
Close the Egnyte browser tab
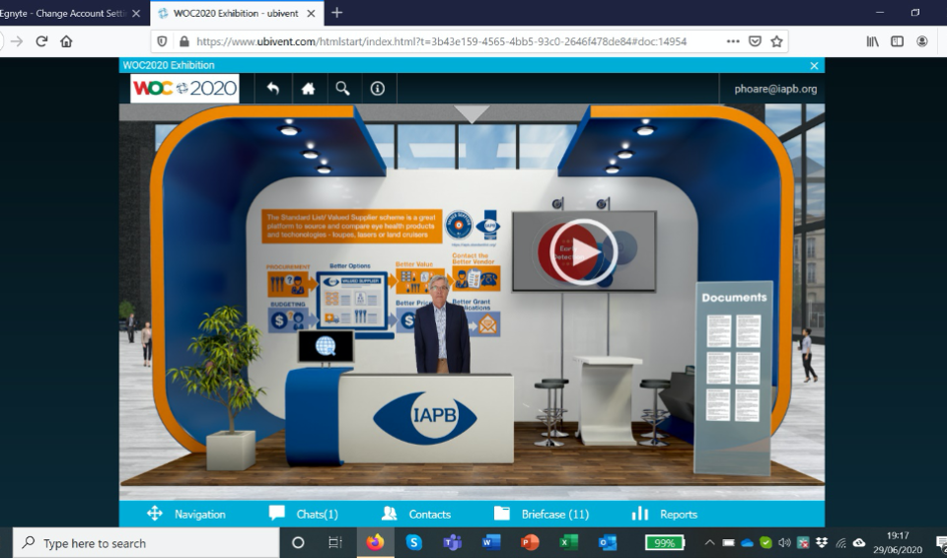[136, 13]
